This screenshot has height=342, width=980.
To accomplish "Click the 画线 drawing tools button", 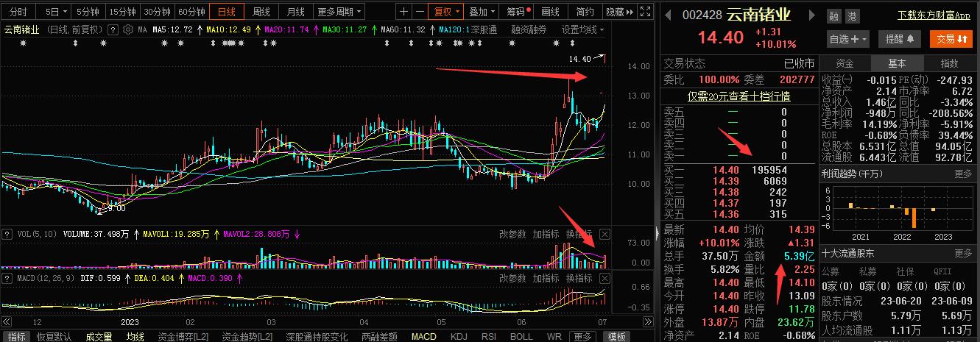I will [x=550, y=12].
